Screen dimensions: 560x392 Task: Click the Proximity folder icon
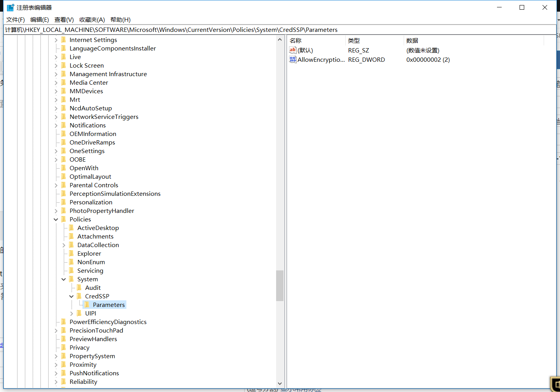click(x=64, y=364)
